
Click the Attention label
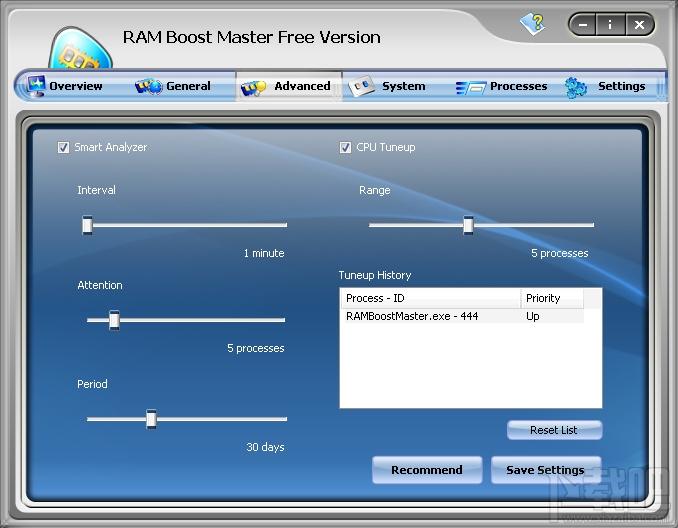(100, 285)
